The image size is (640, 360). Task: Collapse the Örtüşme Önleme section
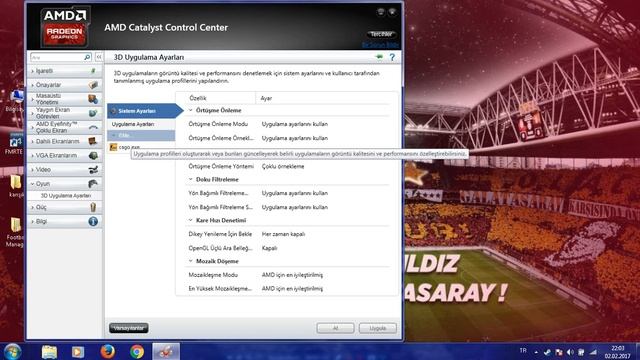point(190,110)
